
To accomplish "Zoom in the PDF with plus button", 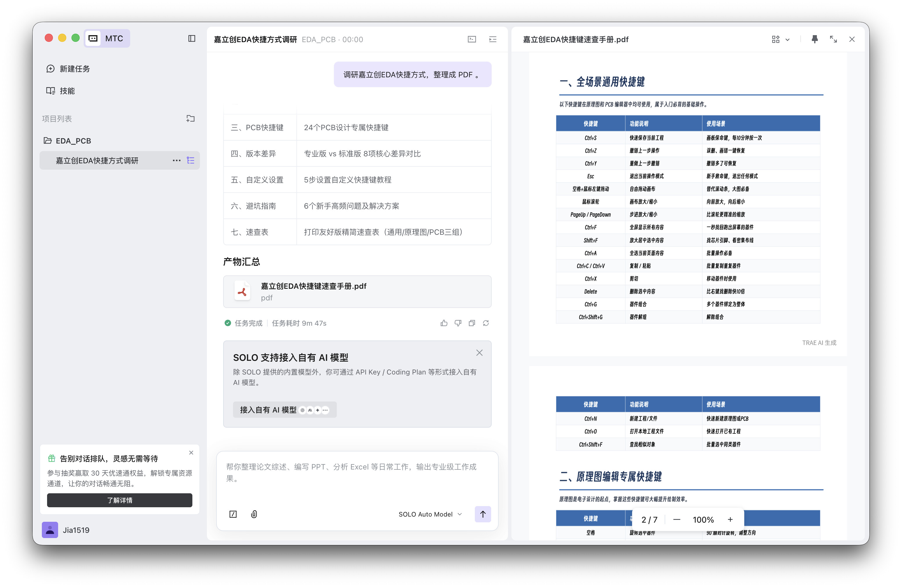I will click(x=730, y=519).
